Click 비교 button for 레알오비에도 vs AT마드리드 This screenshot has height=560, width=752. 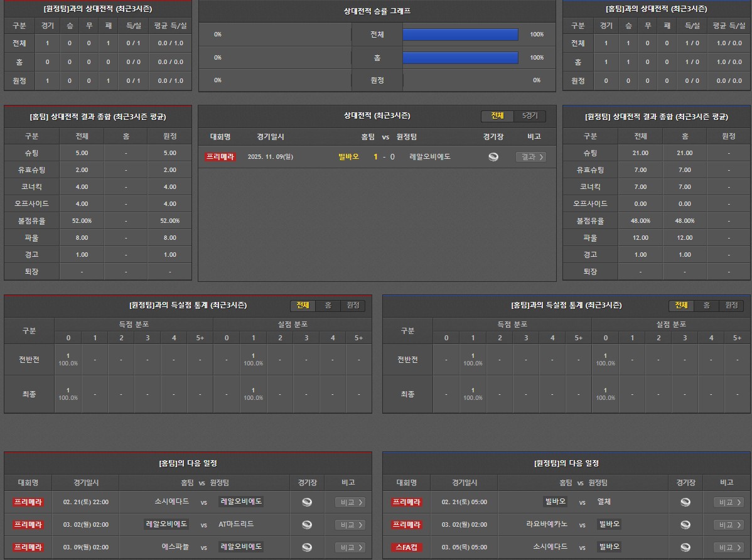[x=350, y=525]
